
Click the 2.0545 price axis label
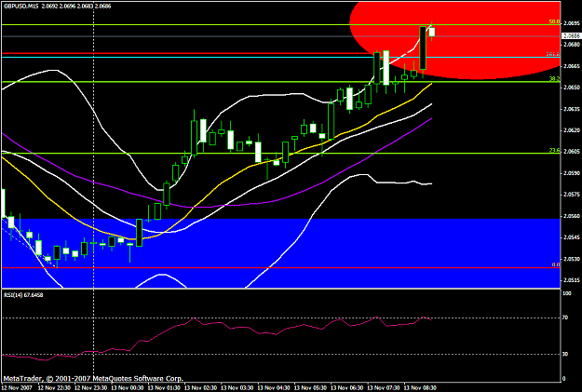point(572,237)
